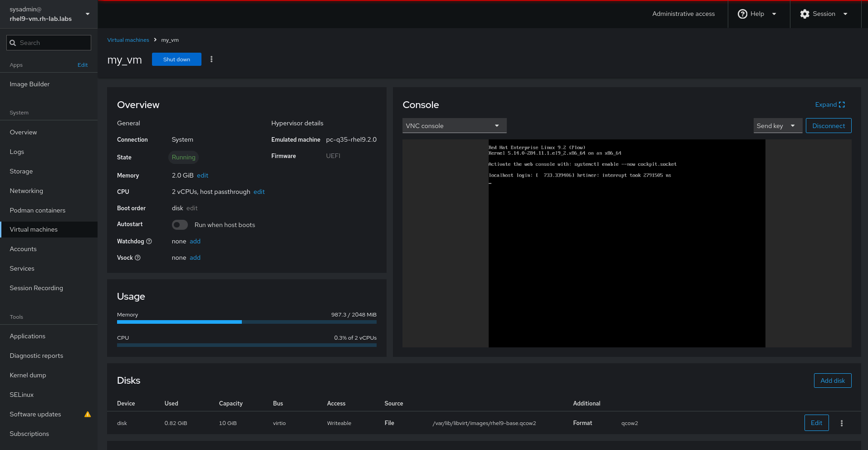Click the Add disk button
Screen dimensions: 868x450
coord(832,381)
